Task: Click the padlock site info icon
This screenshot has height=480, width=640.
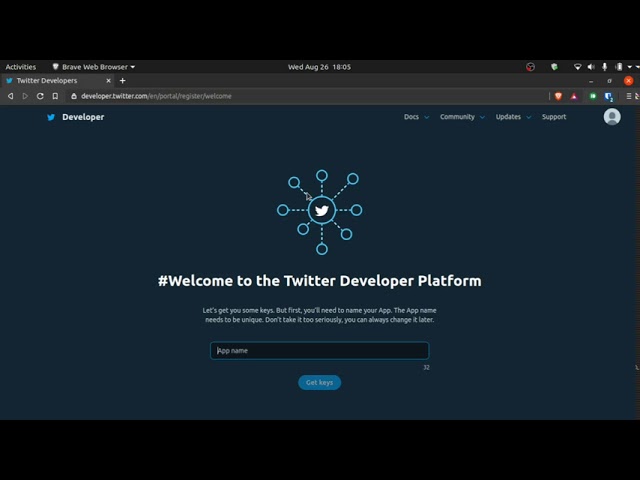Action: (x=74, y=96)
